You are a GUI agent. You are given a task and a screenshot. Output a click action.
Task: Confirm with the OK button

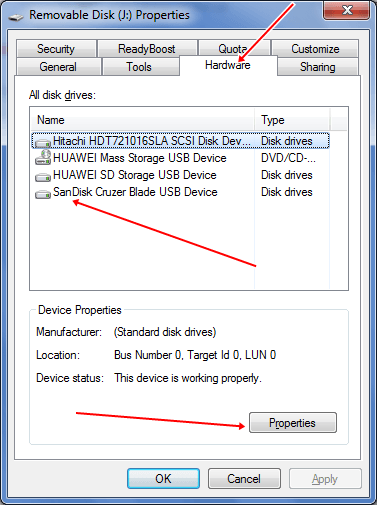coord(163,479)
